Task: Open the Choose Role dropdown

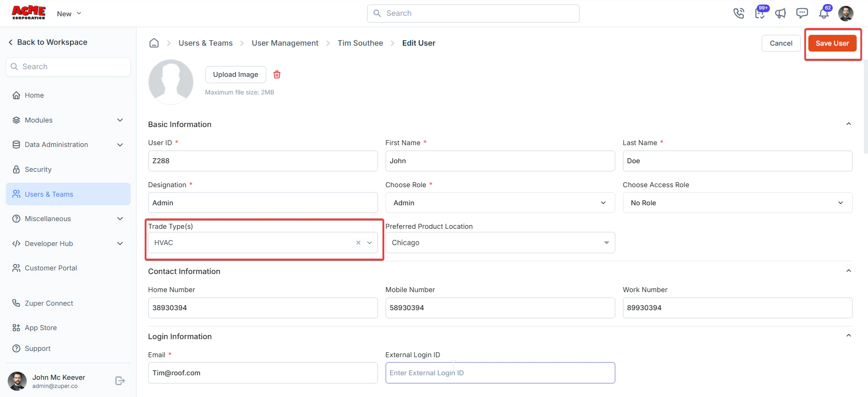Action: tap(500, 203)
